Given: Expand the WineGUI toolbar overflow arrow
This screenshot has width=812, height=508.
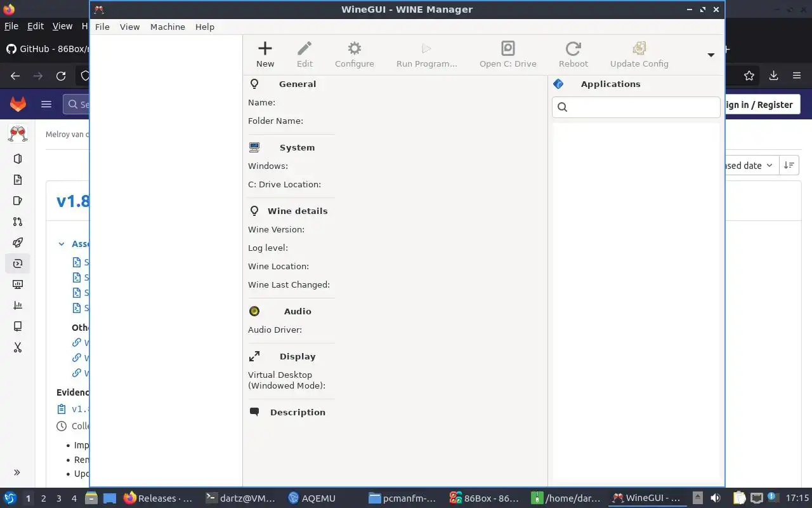Looking at the screenshot, I should coord(711,55).
